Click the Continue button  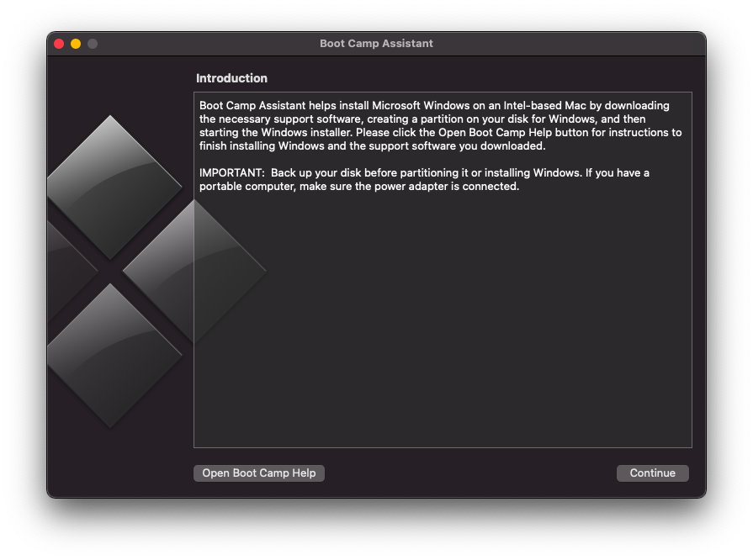pyautogui.click(x=652, y=473)
